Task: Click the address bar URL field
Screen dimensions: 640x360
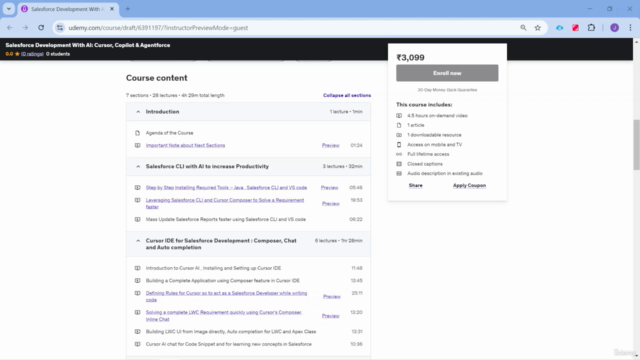Action: coord(286,28)
